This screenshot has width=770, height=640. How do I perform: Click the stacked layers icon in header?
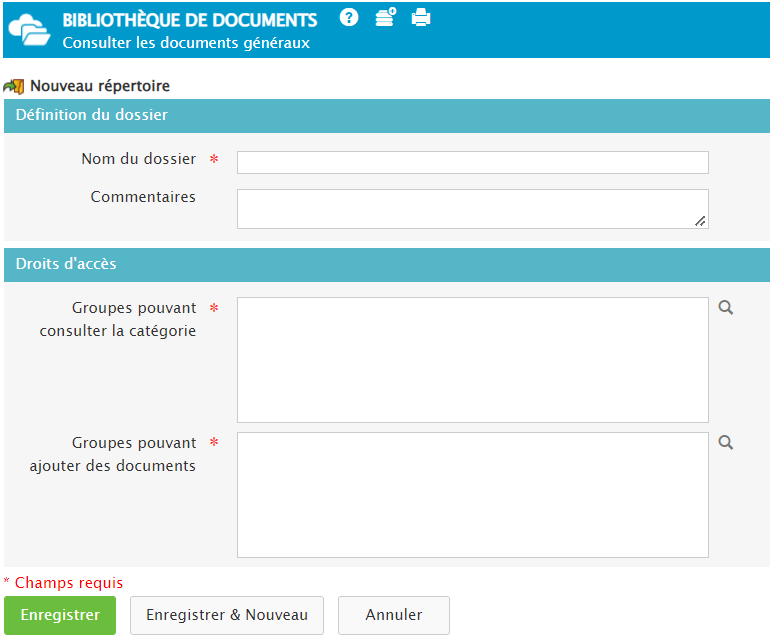point(385,17)
